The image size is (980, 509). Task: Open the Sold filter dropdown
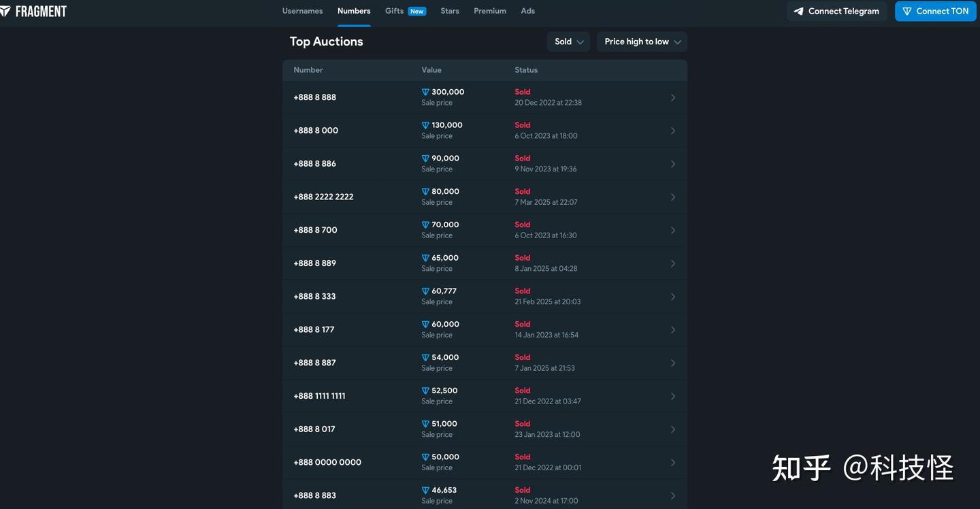coord(568,42)
